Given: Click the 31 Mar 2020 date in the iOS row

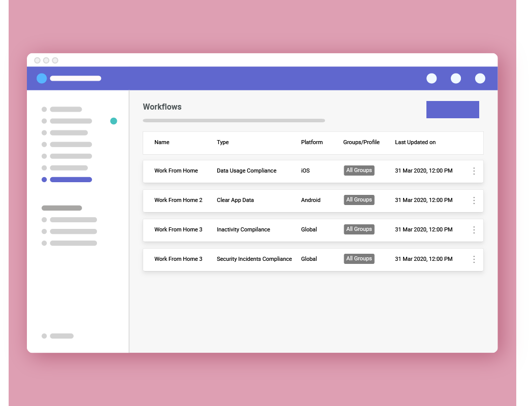Looking at the screenshot, I should click(x=424, y=171).
